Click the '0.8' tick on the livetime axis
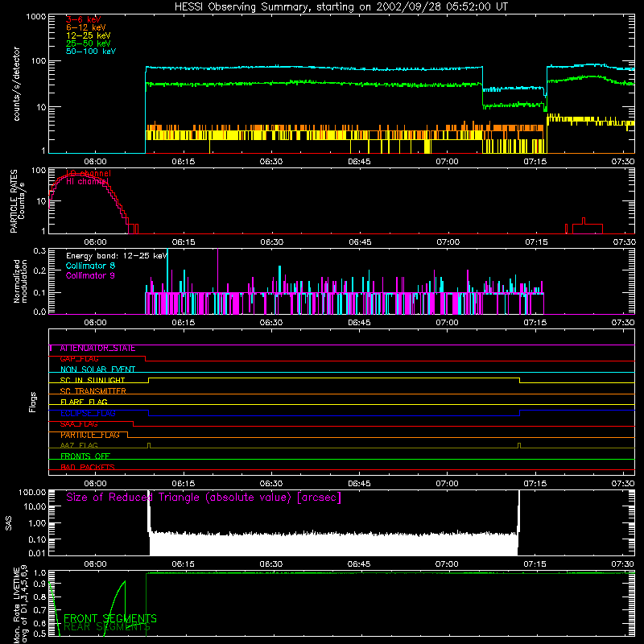This screenshot has width=644, height=644. tap(39, 597)
